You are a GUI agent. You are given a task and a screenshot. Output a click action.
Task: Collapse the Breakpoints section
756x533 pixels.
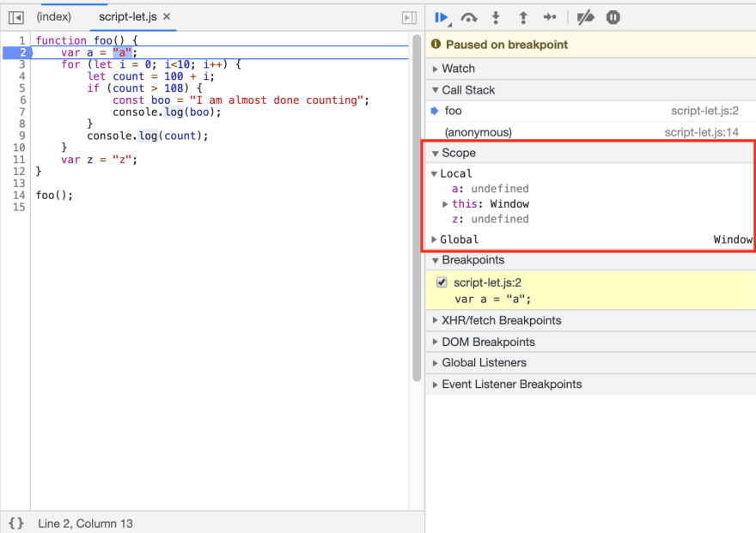[591, 260]
